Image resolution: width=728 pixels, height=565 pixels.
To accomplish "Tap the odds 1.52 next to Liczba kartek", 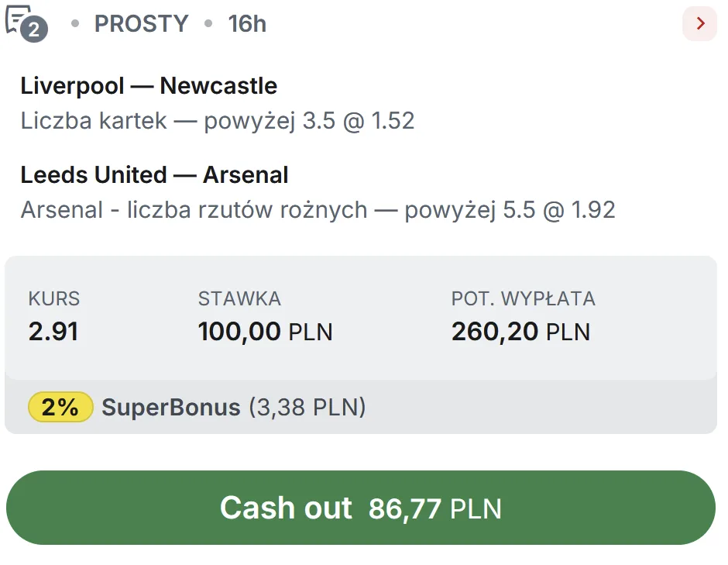I will point(393,121).
